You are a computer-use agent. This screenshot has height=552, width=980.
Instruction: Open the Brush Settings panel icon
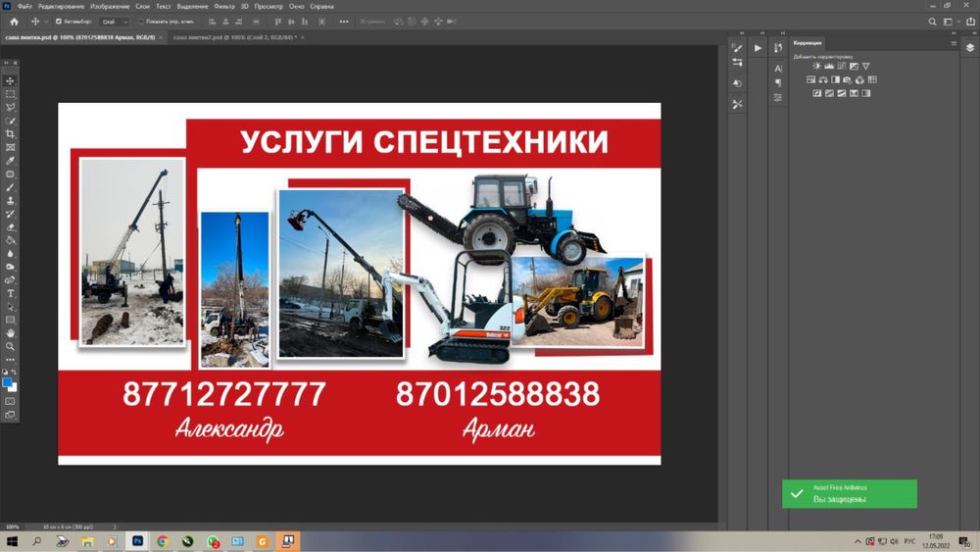click(x=738, y=48)
